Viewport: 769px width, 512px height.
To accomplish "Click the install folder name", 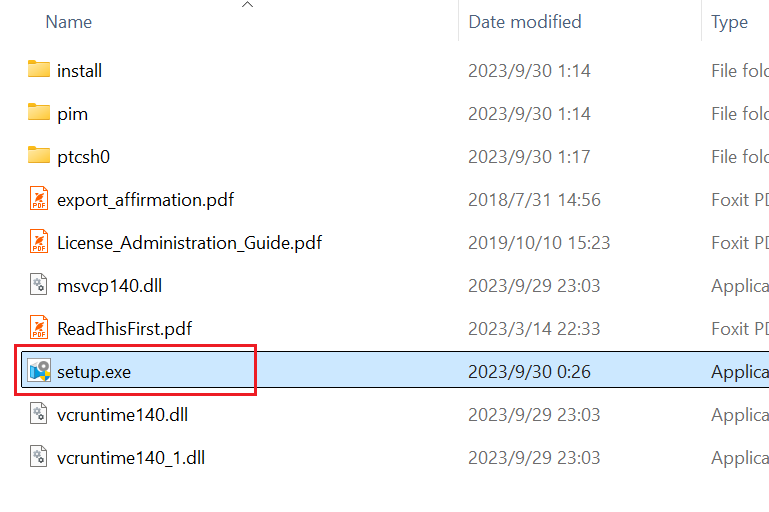I will pos(80,70).
